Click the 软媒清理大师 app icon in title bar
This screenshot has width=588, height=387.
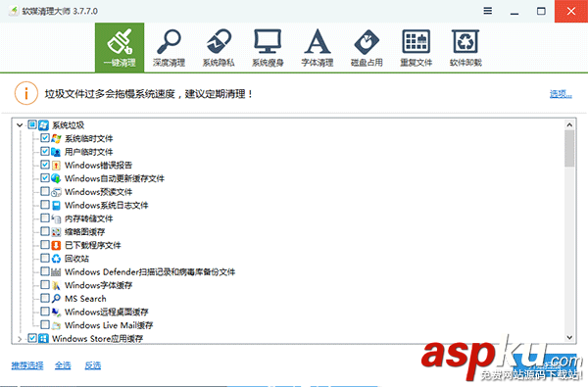click(14, 11)
